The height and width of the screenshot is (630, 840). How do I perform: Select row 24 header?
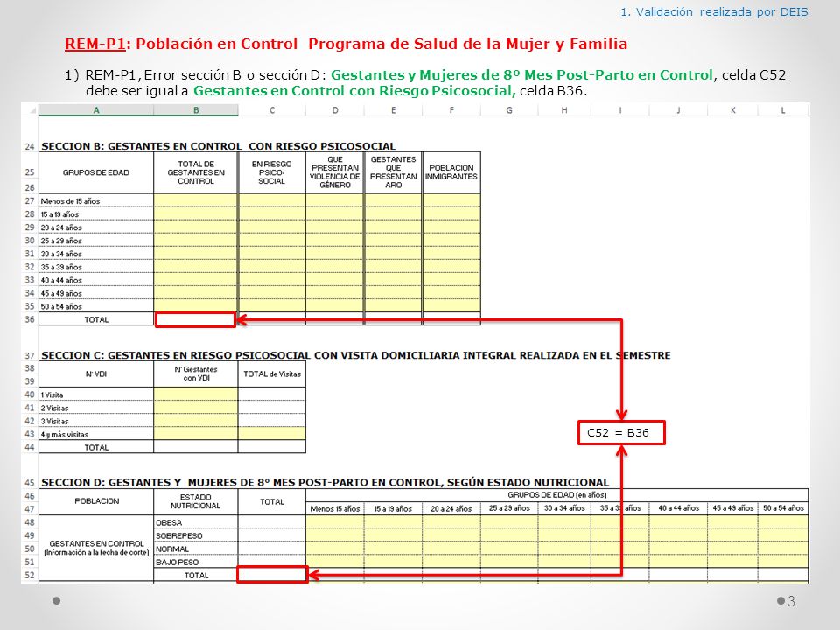(30, 146)
